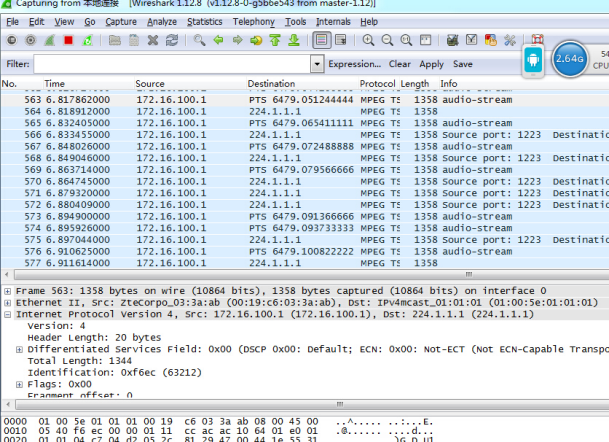Expand the Flags: 0x00 row
The width and height of the screenshot is (609, 442).
[x=19, y=384]
